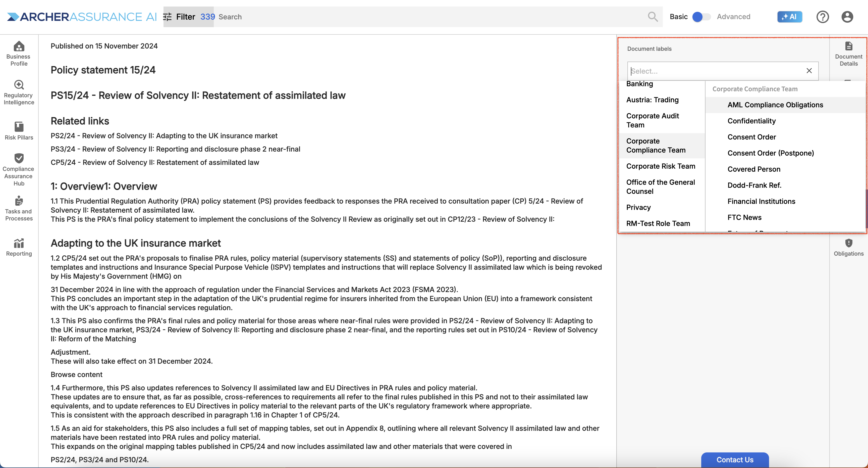Open the PS3/24 reporting and disclosure link
868x468 pixels.
tap(175, 149)
